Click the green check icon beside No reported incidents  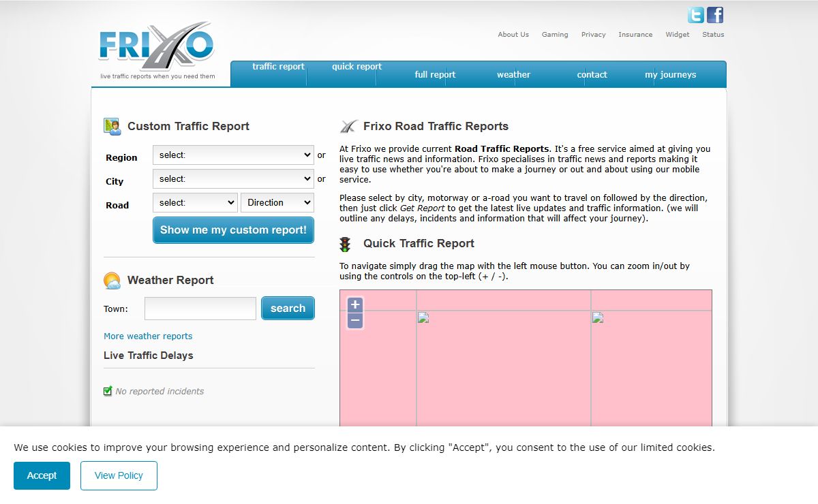click(x=108, y=391)
